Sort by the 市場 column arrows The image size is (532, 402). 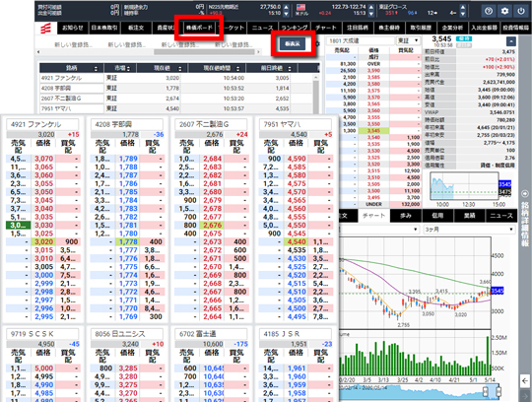[x=128, y=69]
